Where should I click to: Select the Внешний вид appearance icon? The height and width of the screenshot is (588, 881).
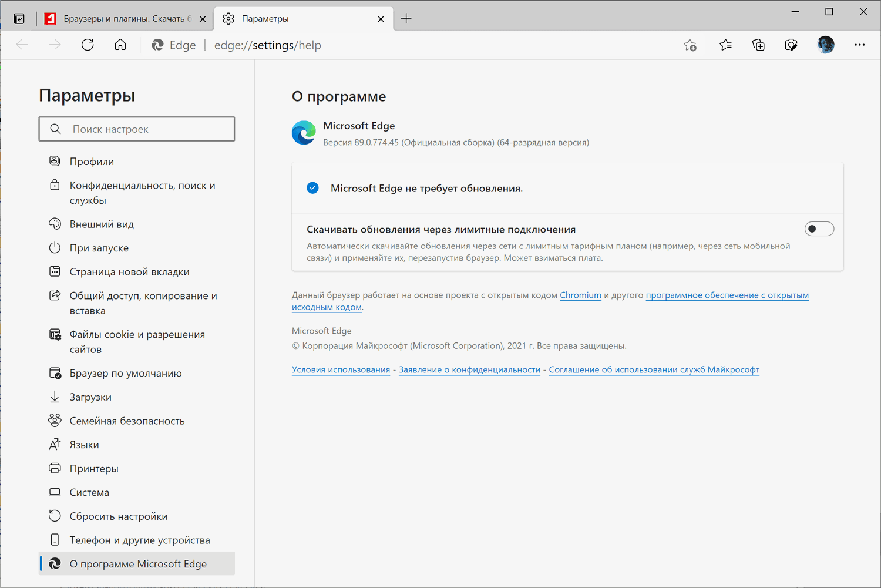(x=55, y=224)
